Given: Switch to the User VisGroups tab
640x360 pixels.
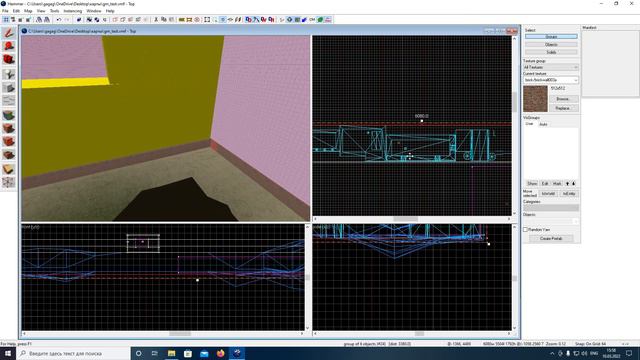Looking at the screenshot, I should pos(529,124).
